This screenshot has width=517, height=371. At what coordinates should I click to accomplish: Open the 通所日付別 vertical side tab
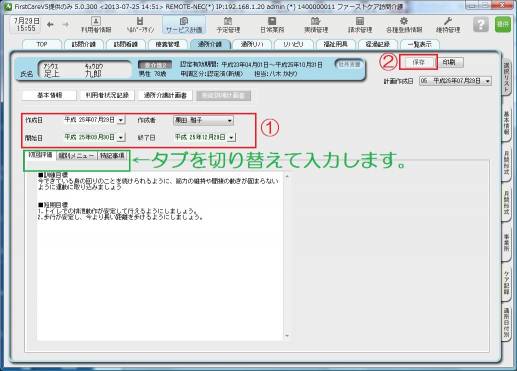506,323
